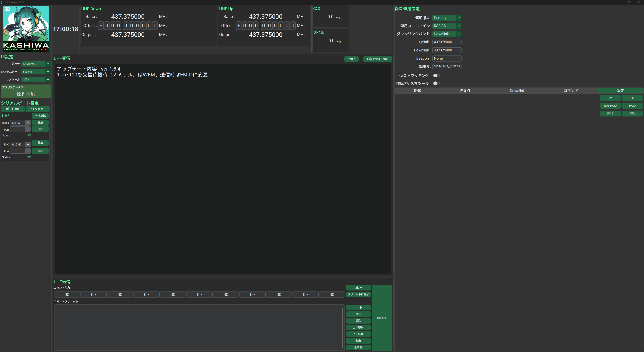Switch to the Command (コマンド) tab

[571, 91]
